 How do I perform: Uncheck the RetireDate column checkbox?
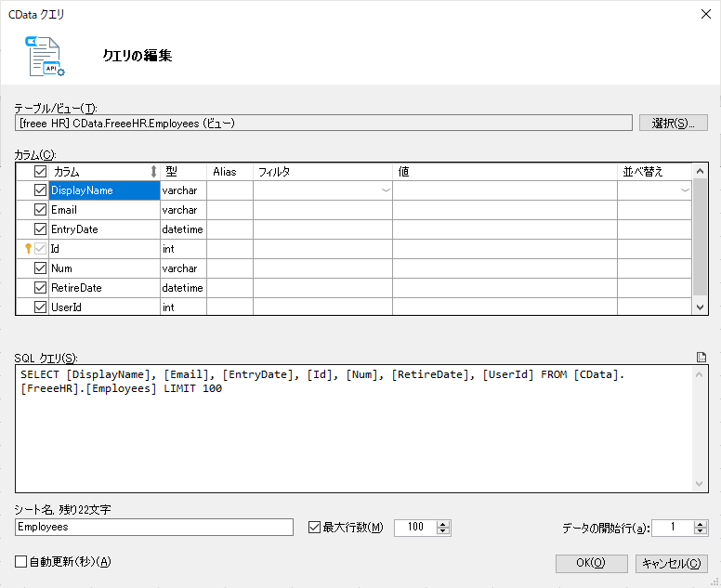pos(41,288)
